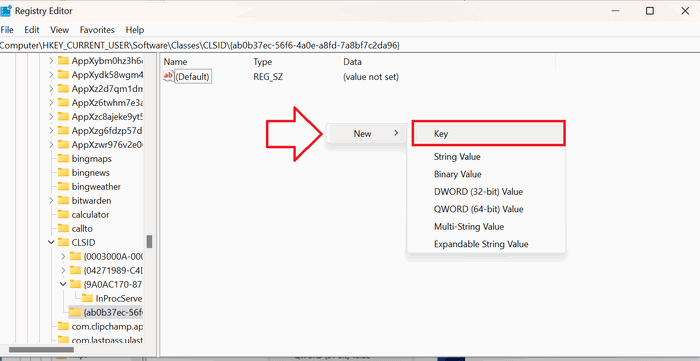This screenshot has width=700, height=361.
Task: Click the calculator folder icon
Action: 63,215
